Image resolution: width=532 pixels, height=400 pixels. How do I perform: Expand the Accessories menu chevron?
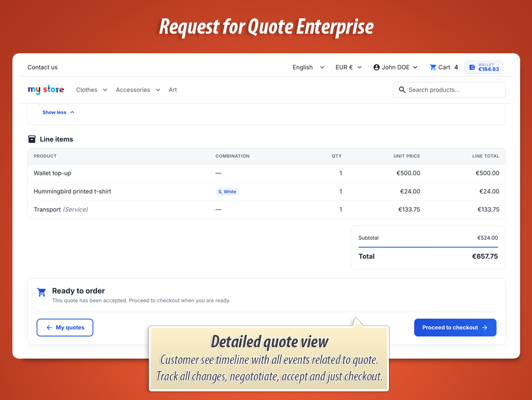coord(158,90)
